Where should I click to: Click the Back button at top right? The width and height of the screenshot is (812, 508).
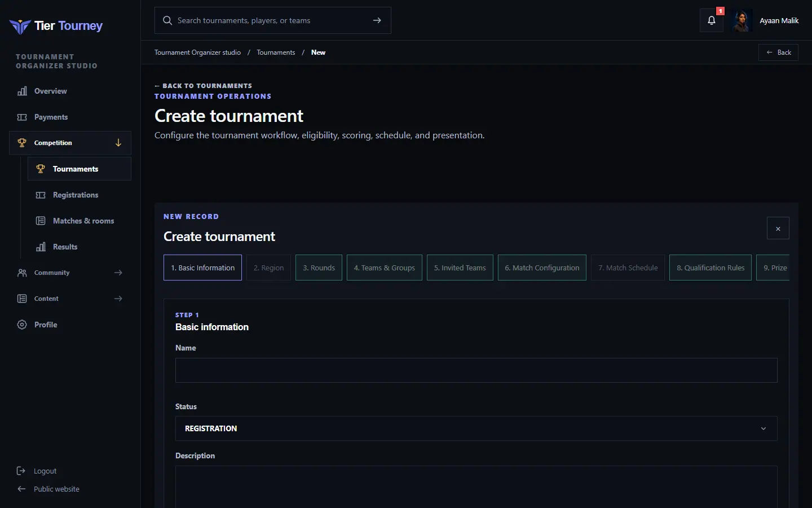click(778, 52)
